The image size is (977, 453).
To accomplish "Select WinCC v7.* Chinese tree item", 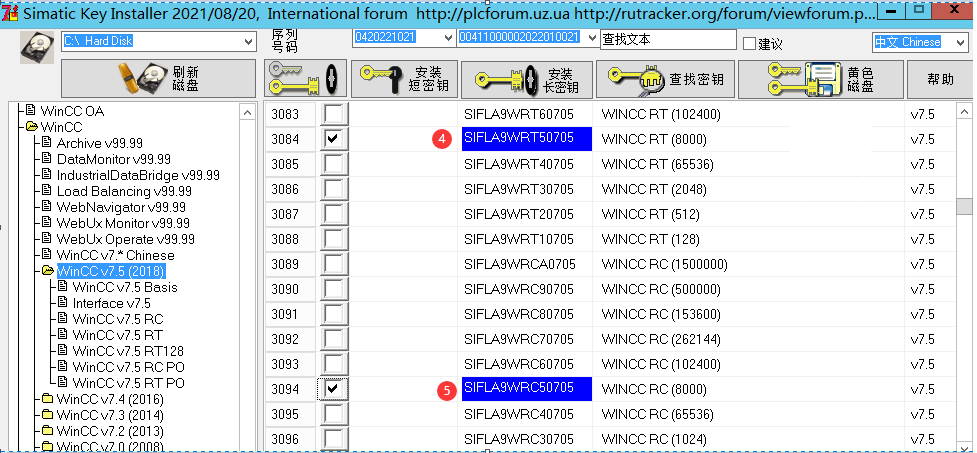I will tap(115, 255).
